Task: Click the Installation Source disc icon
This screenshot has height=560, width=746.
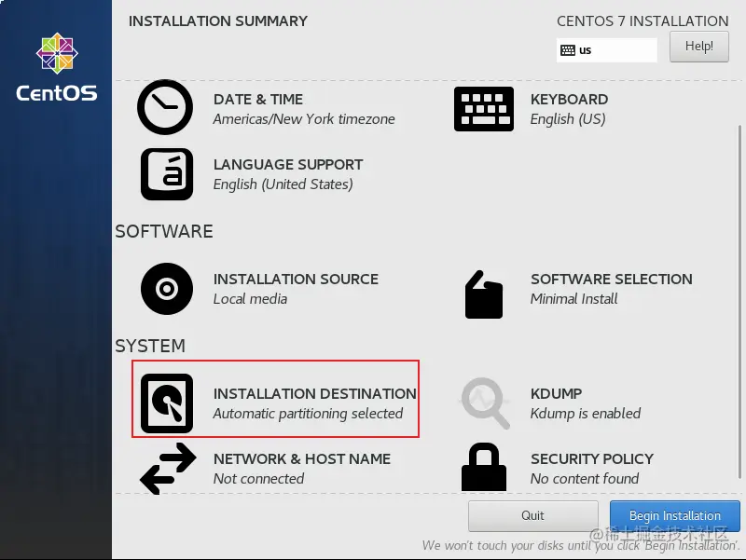Action: point(167,289)
